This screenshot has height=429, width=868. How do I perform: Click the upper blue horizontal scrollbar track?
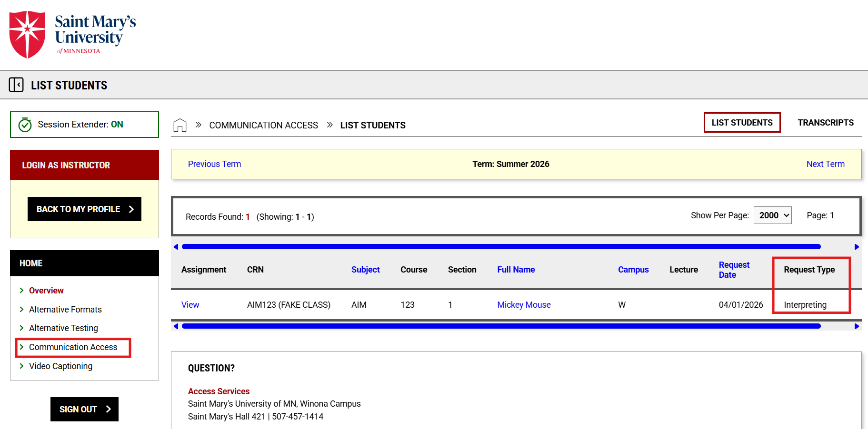coord(501,247)
